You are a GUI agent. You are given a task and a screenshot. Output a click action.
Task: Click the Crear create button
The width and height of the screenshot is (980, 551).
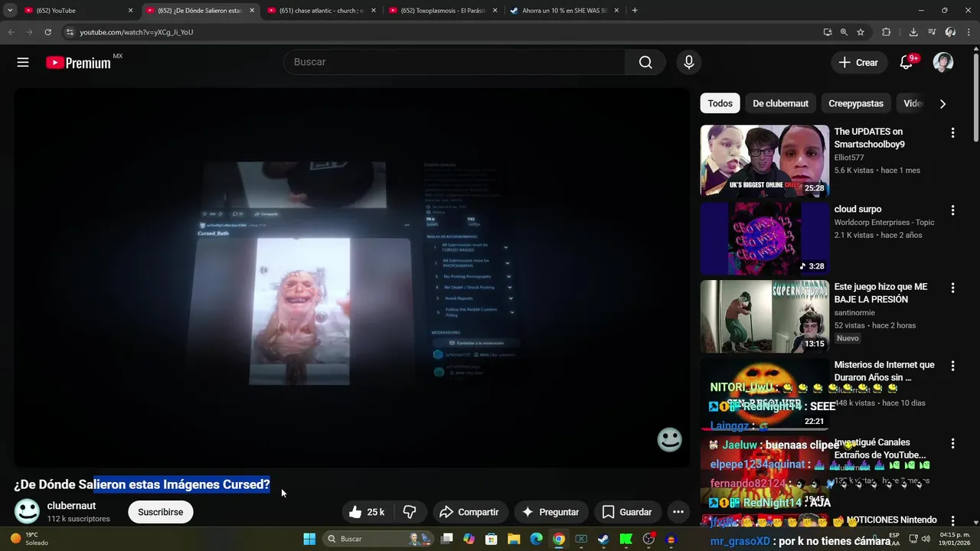coord(859,63)
